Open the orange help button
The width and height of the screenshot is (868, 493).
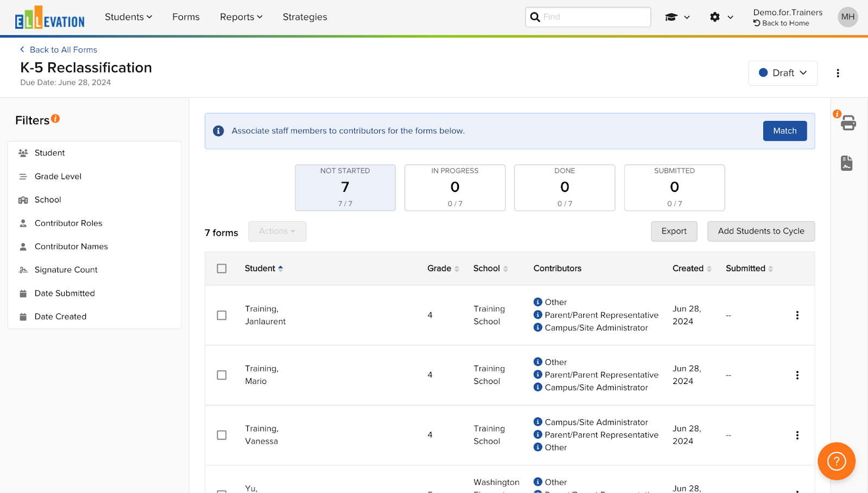837,461
